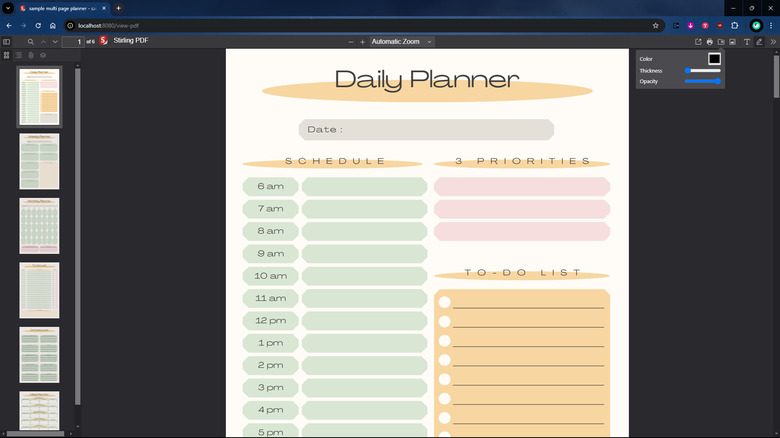Click the page number input field

[73, 42]
